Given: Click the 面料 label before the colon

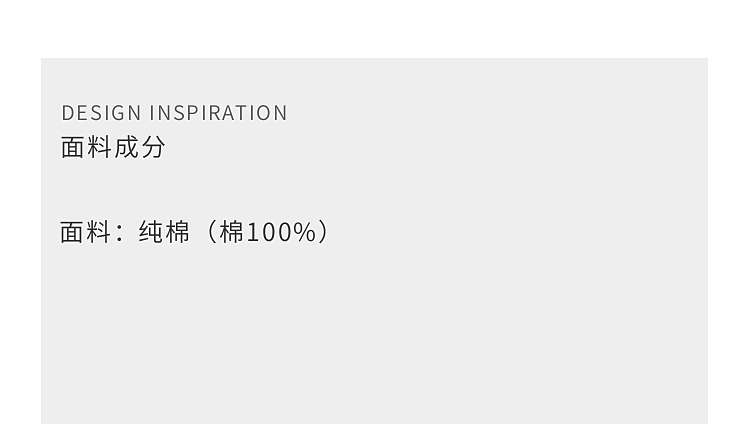Looking at the screenshot, I should (x=85, y=232).
